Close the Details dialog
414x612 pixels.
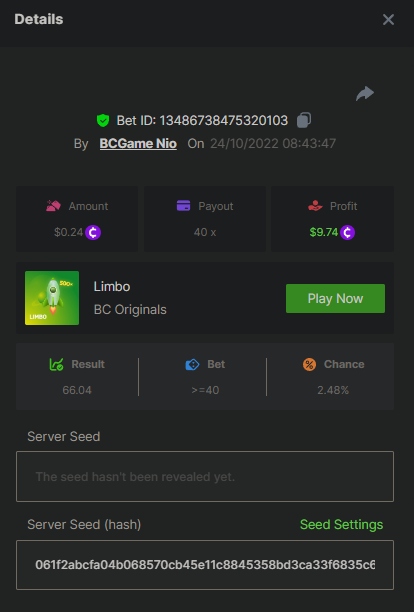click(x=388, y=20)
